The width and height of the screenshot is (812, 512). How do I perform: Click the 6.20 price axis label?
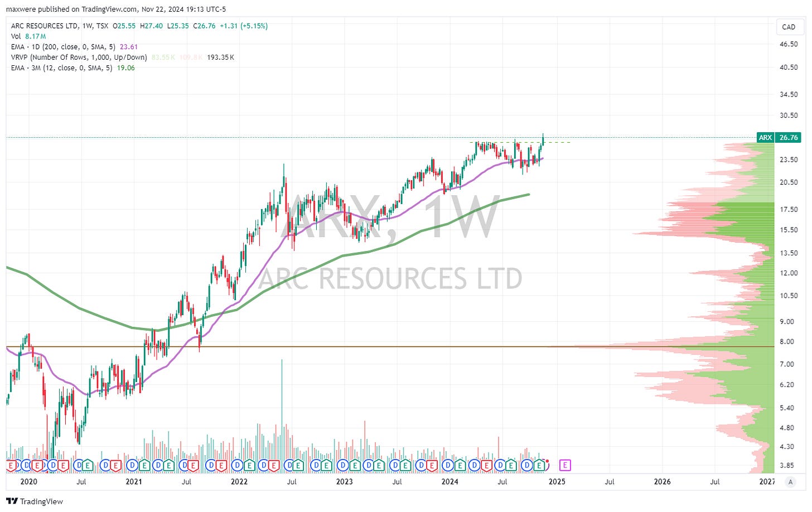787,385
